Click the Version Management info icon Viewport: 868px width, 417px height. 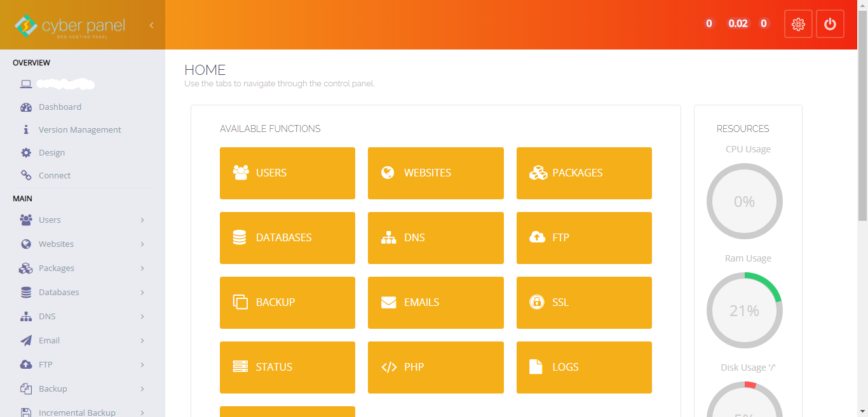pos(26,129)
